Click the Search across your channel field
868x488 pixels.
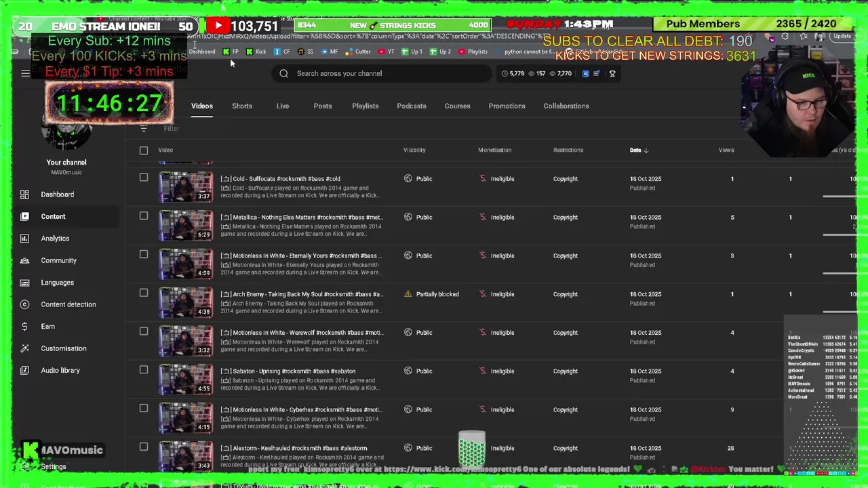(383, 73)
